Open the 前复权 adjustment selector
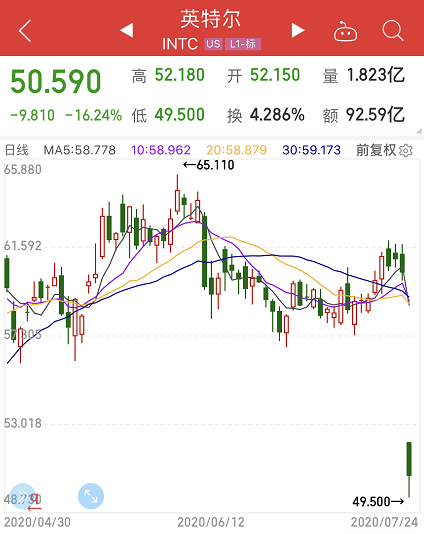Screen dimensions: 424x534 (x=376, y=150)
